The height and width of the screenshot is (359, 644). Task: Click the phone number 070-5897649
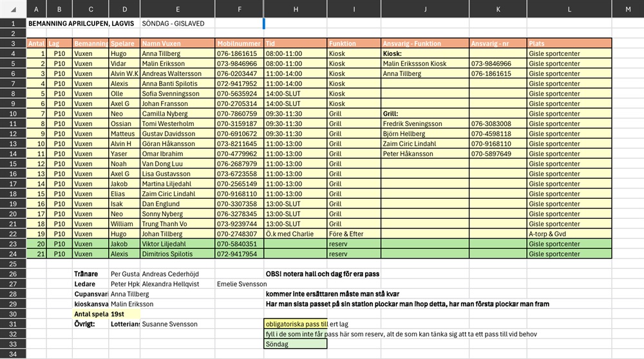pos(497,154)
